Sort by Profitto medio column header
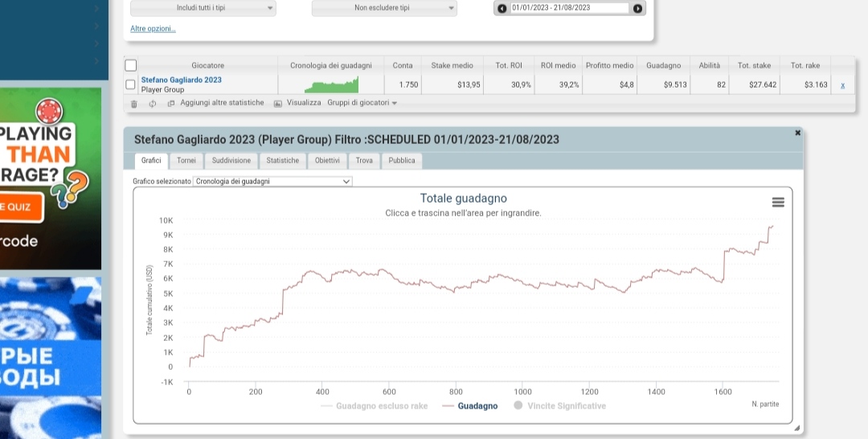868x439 pixels. tap(609, 65)
